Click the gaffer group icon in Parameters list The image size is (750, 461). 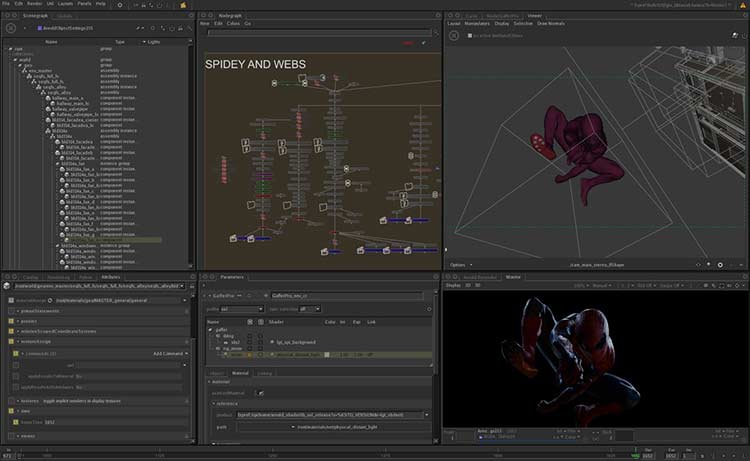click(x=211, y=331)
